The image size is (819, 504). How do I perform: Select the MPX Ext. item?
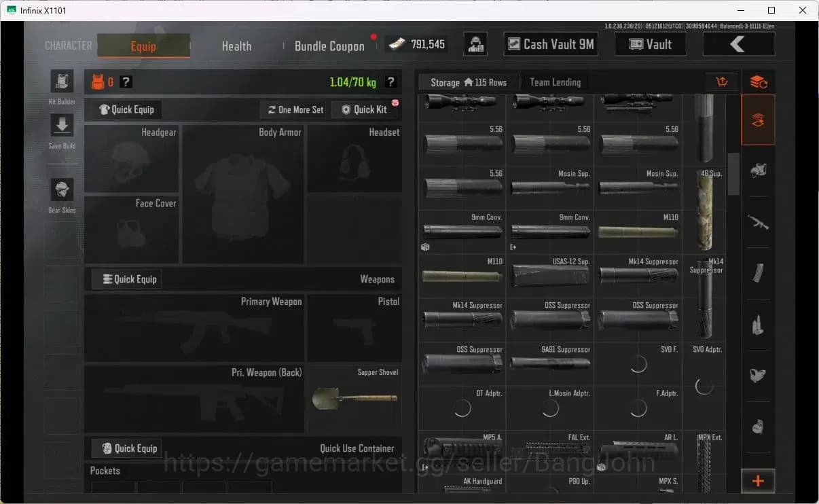click(x=704, y=463)
